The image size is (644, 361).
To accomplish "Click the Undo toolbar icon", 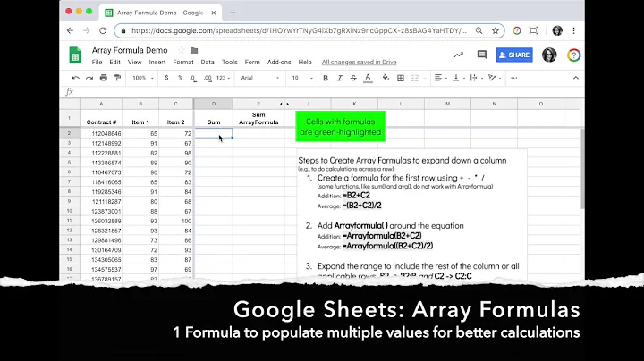I will click(75, 78).
